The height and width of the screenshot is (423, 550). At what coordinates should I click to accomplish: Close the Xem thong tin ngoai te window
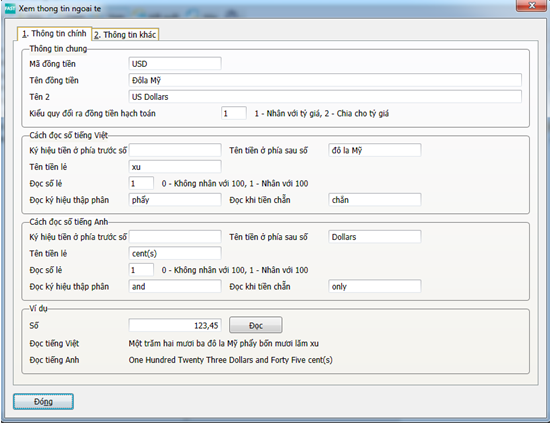click(531, 6)
